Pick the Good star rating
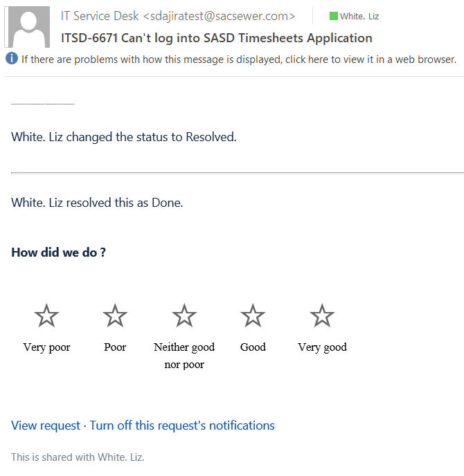464x476 pixels. (253, 315)
